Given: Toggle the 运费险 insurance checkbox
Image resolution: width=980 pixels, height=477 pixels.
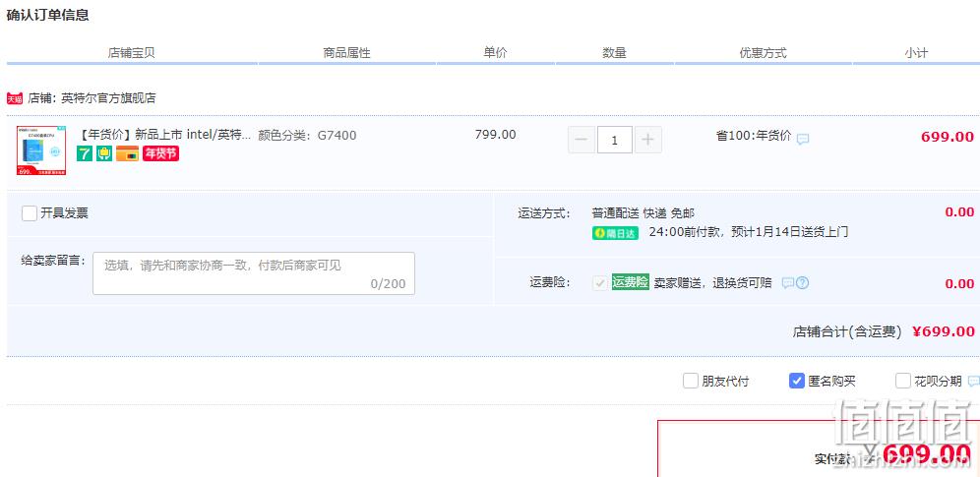Looking at the screenshot, I should click(600, 283).
